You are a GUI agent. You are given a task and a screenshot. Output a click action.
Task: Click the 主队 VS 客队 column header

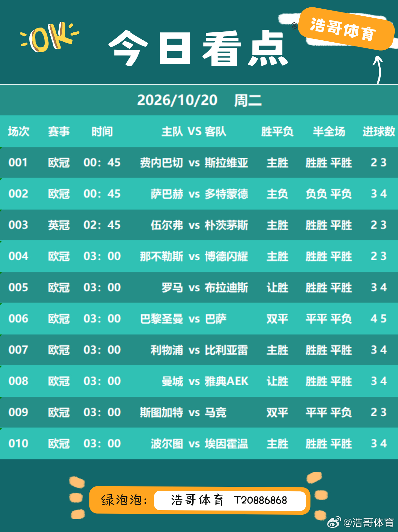(x=194, y=131)
